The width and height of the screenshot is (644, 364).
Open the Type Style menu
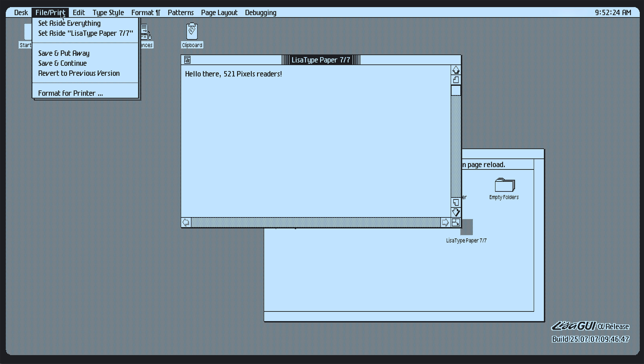pyautogui.click(x=108, y=12)
